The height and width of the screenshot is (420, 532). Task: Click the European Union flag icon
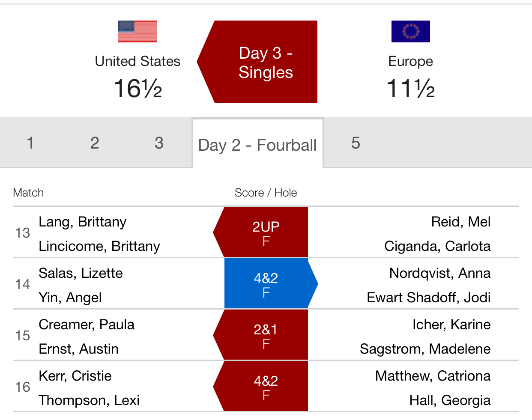[x=410, y=32]
